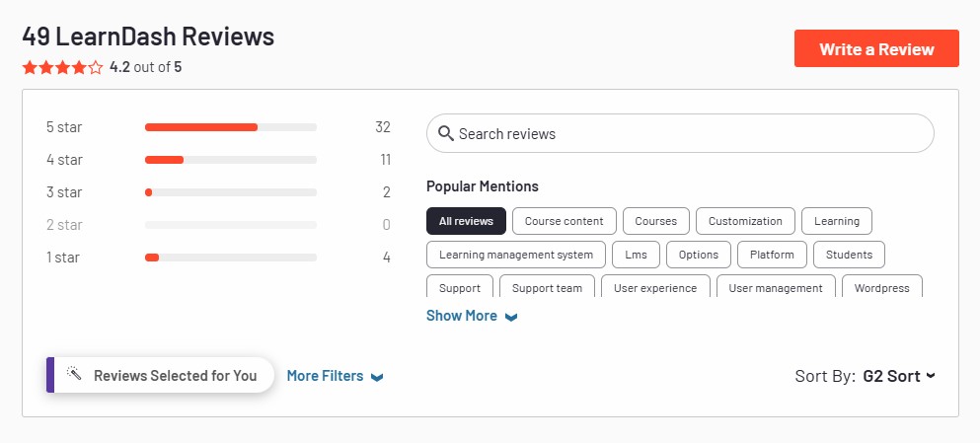Click the Sort By label

pyautogui.click(x=825, y=376)
